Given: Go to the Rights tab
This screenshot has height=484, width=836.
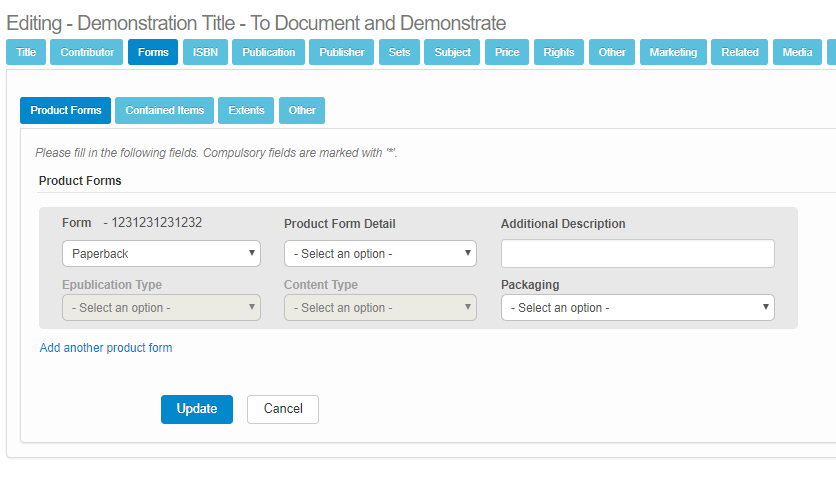Looking at the screenshot, I should tap(559, 52).
